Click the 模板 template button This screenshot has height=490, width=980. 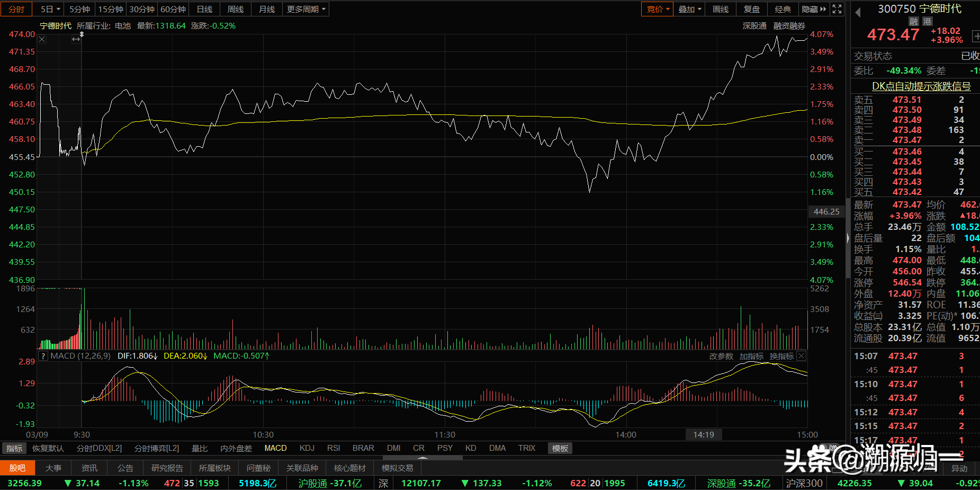(560, 448)
